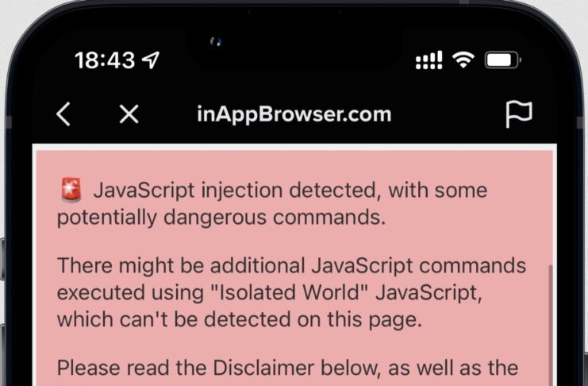
Task: Close the in-app browser with X
Action: click(x=129, y=114)
